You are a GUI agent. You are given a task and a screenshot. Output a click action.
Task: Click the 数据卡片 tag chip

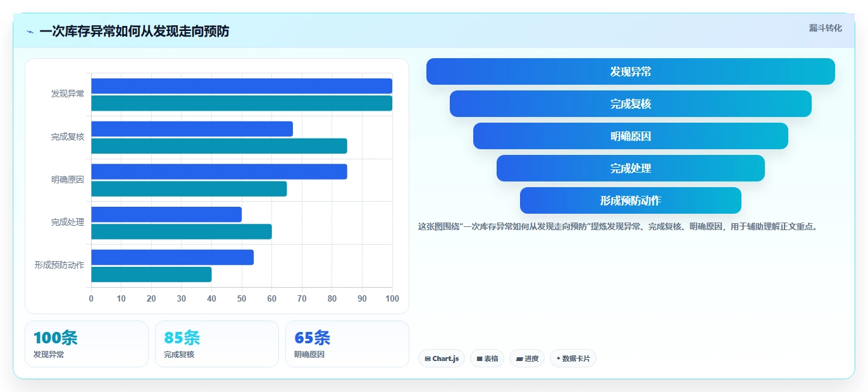pos(573,358)
